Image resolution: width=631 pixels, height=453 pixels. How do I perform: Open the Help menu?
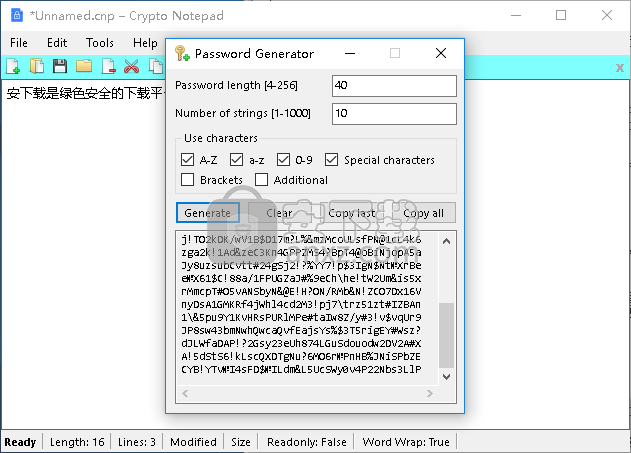(x=145, y=43)
